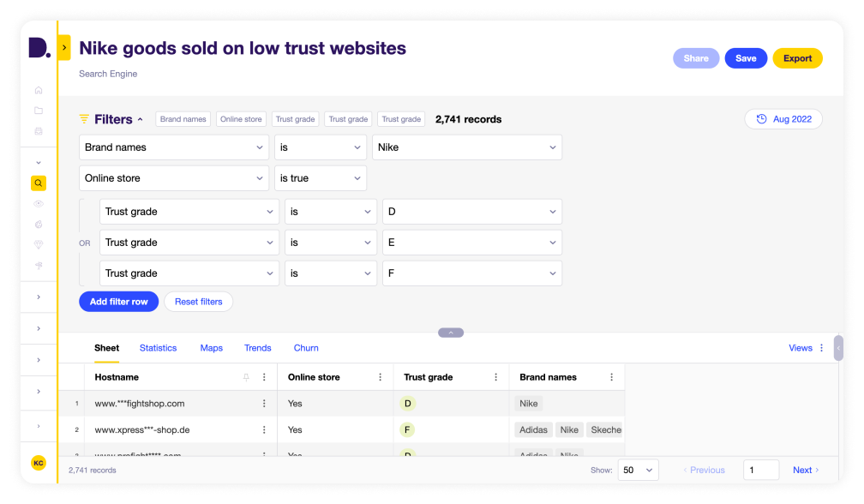Open the Views three-dot menu
The image size is (864, 504).
click(x=821, y=348)
